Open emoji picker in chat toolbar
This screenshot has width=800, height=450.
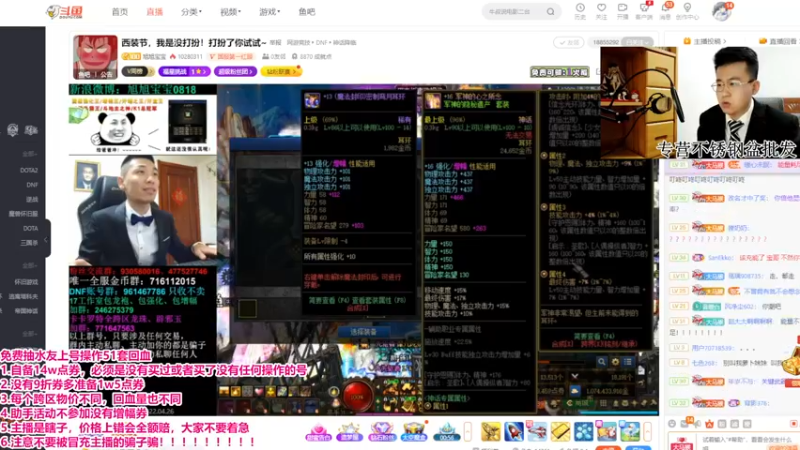pyautogui.click(x=672, y=424)
